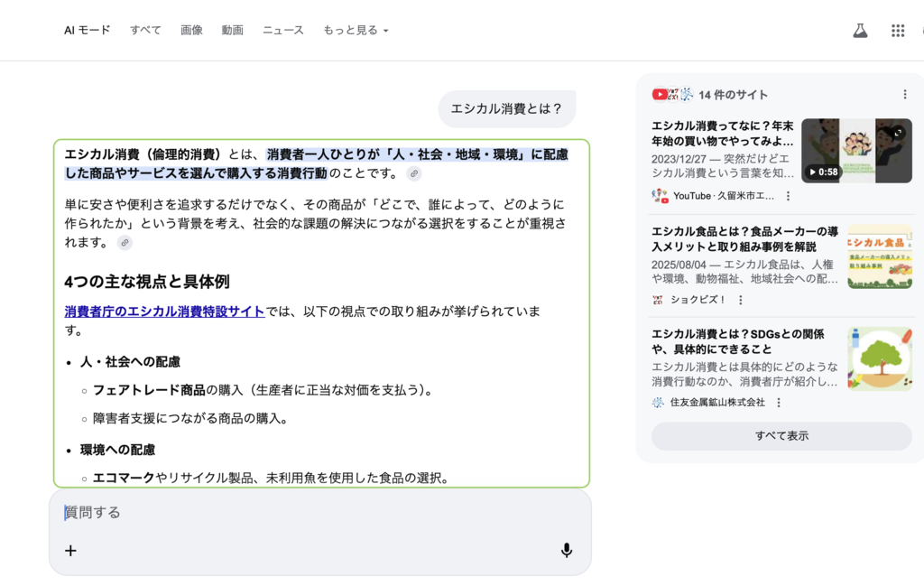This screenshot has width=924, height=586.
Task: Open the options menu beside 住友金属鉱山株式会社
Action: [x=779, y=403]
